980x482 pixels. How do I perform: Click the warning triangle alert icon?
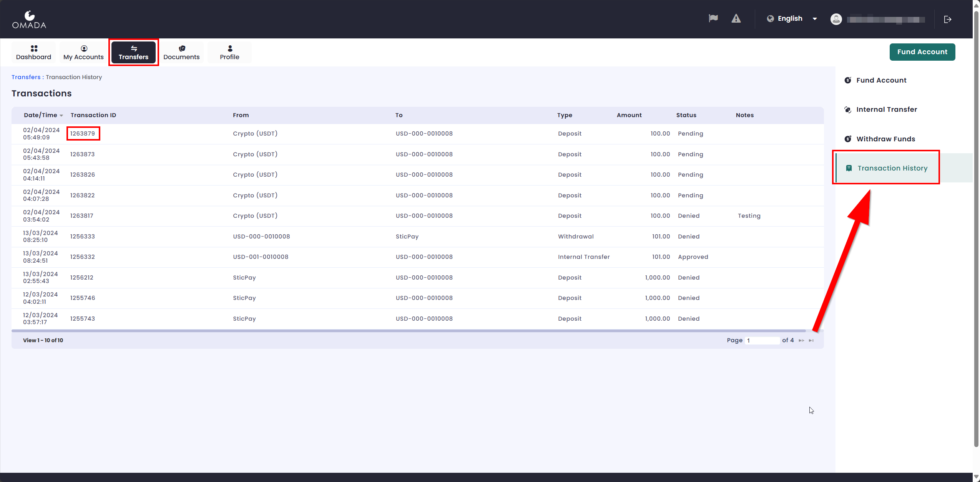point(736,18)
